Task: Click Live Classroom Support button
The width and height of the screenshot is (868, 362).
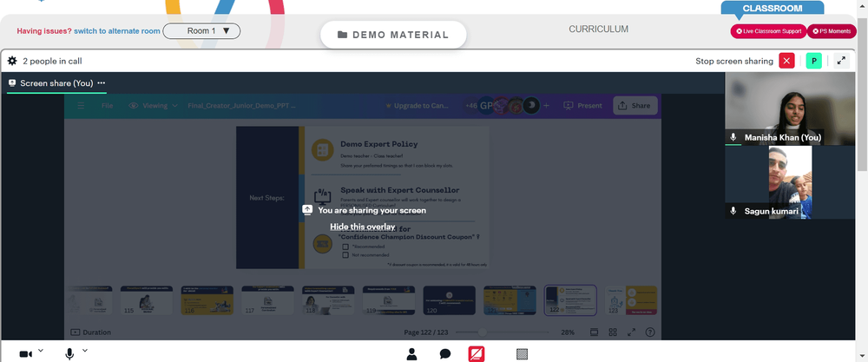Action: click(x=768, y=31)
